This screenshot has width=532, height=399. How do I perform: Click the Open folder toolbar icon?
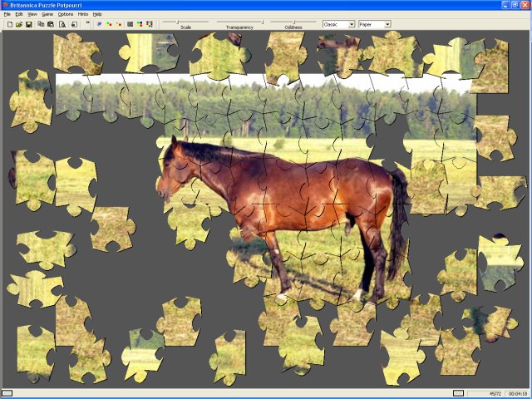(18, 24)
